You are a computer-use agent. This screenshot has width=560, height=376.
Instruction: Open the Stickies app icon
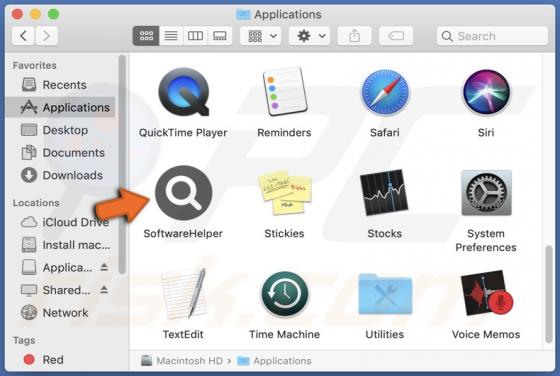(285, 193)
